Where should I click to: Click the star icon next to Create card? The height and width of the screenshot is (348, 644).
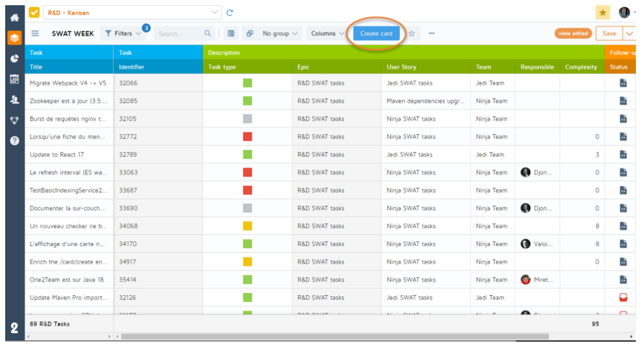click(x=411, y=34)
